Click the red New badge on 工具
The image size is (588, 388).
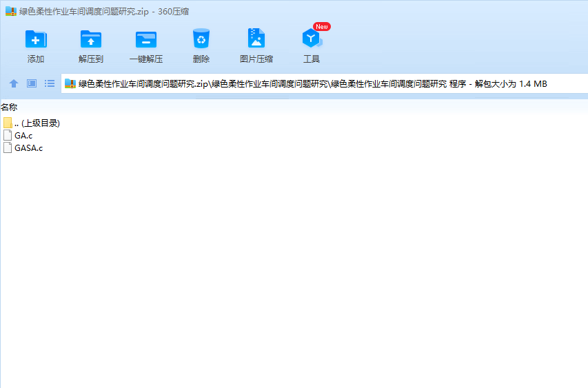click(x=322, y=27)
